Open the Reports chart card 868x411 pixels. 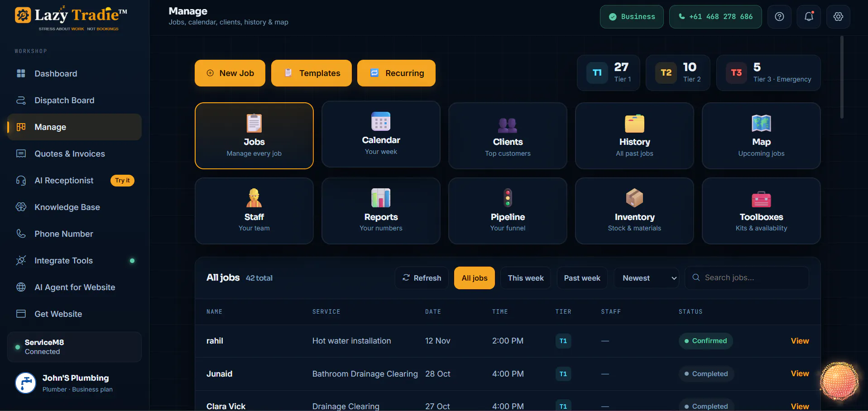pos(381,211)
